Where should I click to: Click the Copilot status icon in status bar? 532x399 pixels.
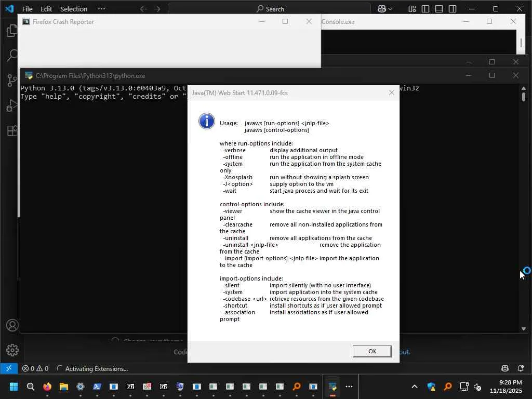click(x=505, y=368)
